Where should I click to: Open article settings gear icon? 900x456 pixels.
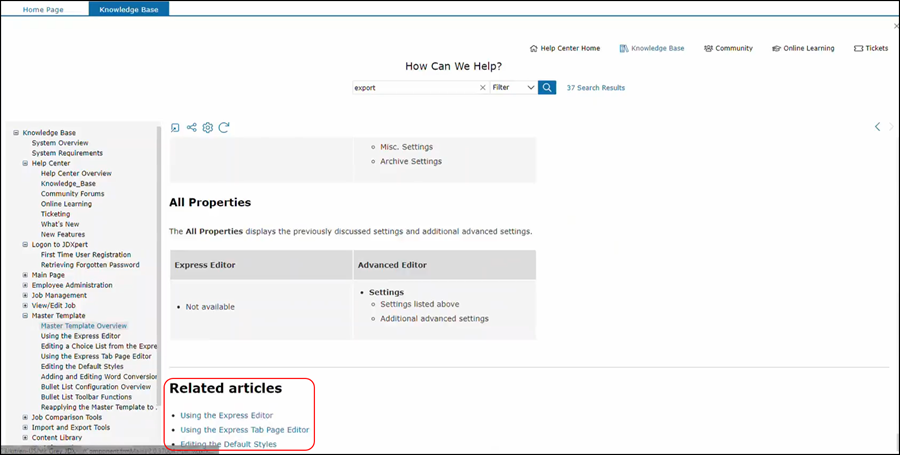208,128
